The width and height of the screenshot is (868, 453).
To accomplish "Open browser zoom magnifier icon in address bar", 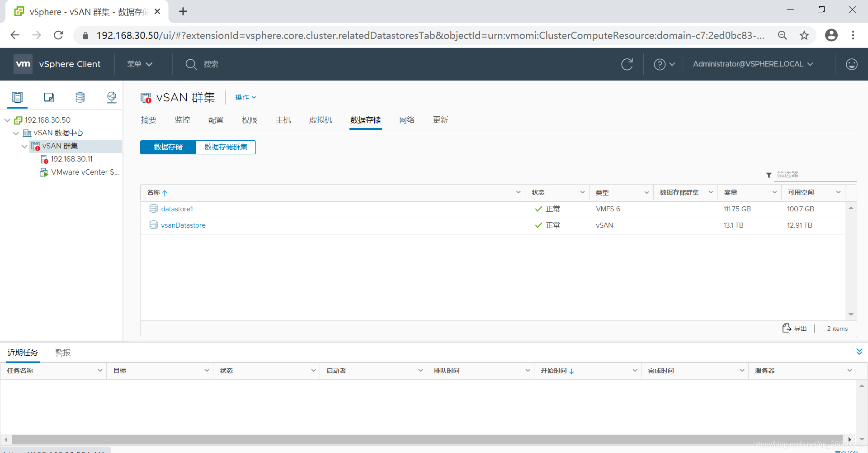I will pos(783,35).
